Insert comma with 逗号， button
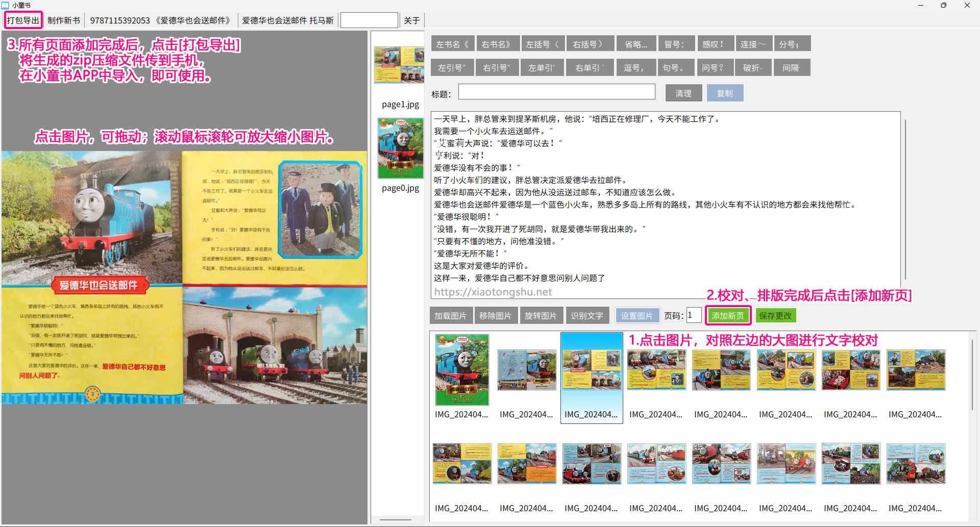This screenshot has height=527, width=980. [636, 67]
